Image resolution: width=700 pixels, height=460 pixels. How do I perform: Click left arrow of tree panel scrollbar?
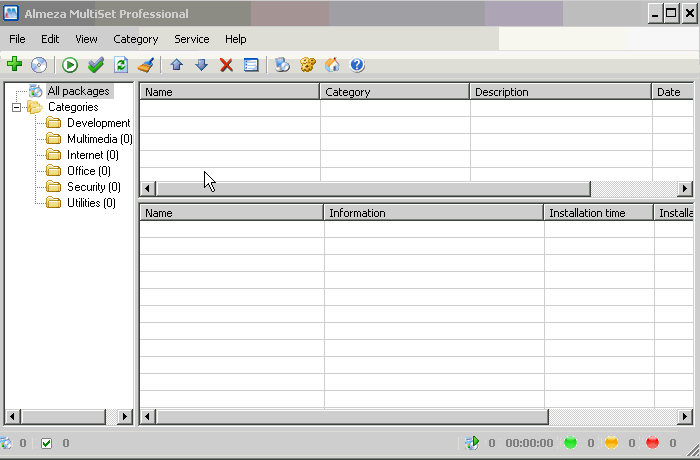12,417
